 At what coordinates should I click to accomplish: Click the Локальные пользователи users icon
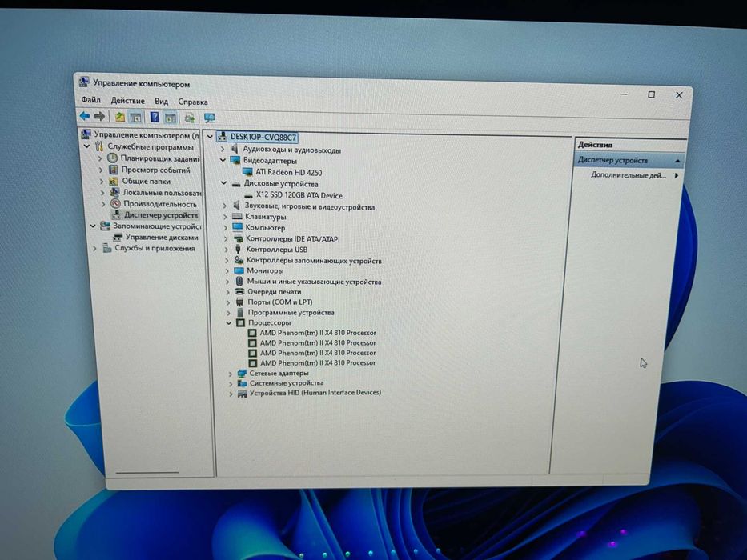point(114,192)
